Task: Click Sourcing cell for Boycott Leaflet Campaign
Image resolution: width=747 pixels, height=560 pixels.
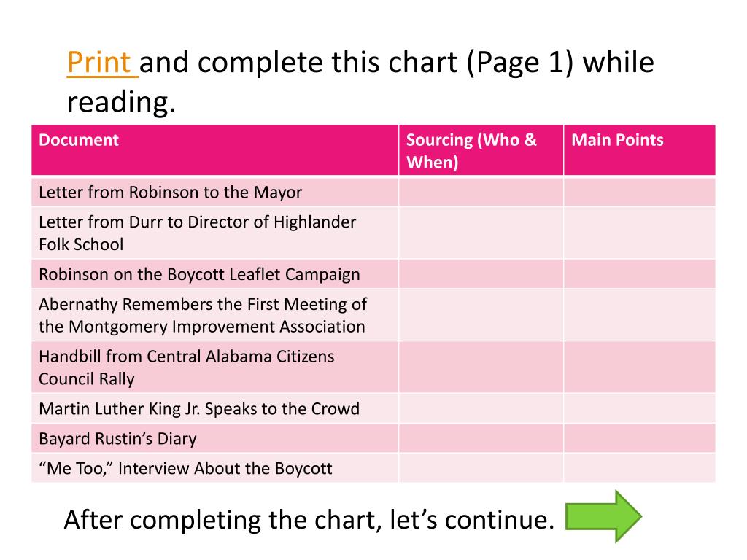Action: tap(481, 274)
